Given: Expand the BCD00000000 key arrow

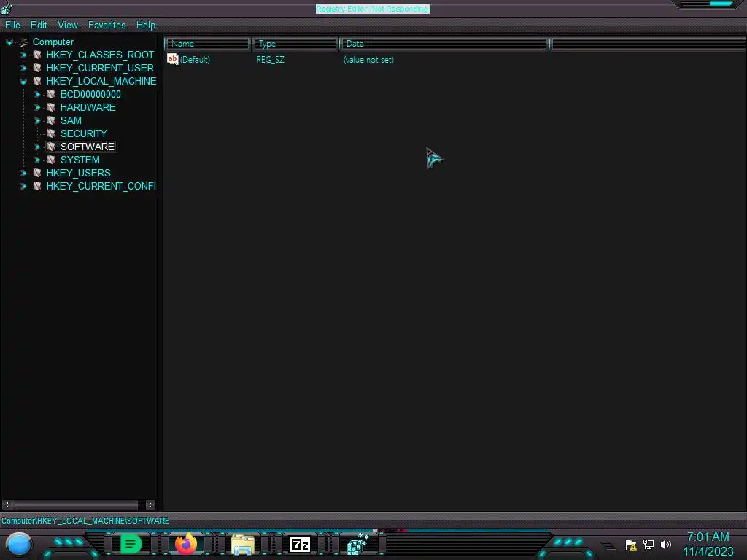Looking at the screenshot, I should point(37,94).
